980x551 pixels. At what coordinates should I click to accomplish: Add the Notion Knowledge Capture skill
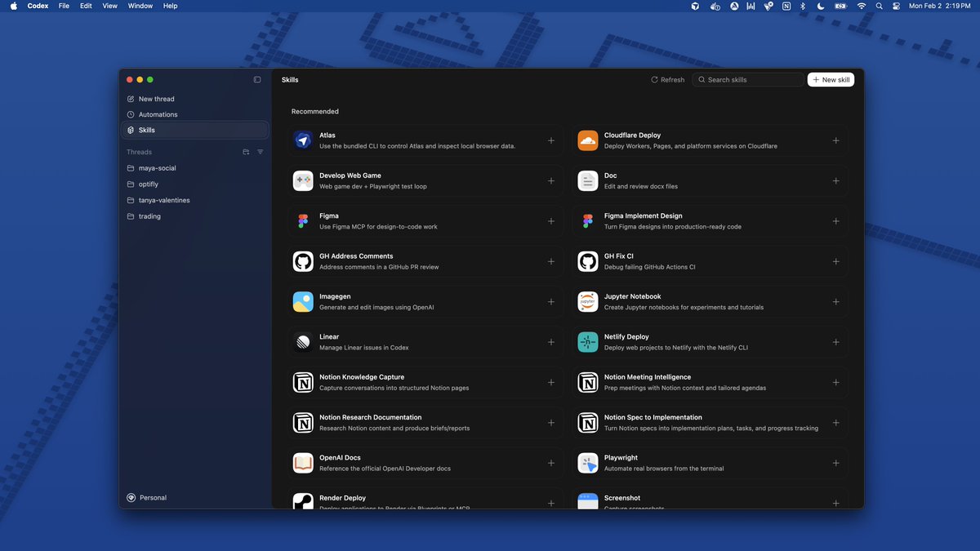(551, 382)
